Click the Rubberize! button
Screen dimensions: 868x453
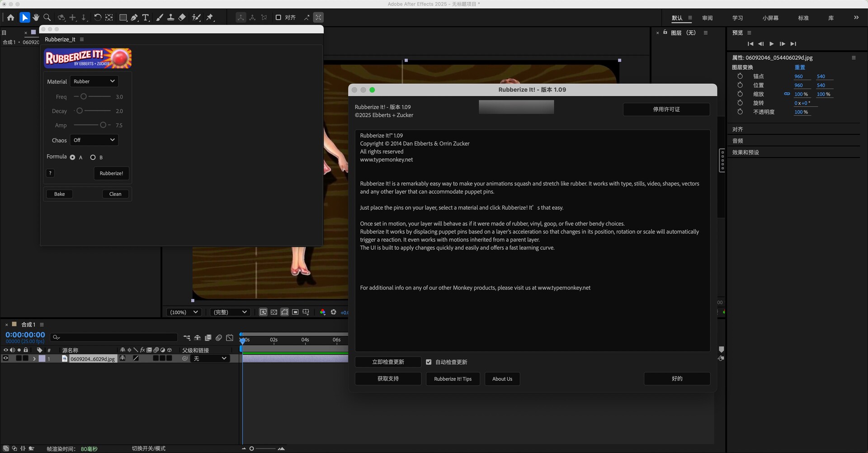click(111, 173)
